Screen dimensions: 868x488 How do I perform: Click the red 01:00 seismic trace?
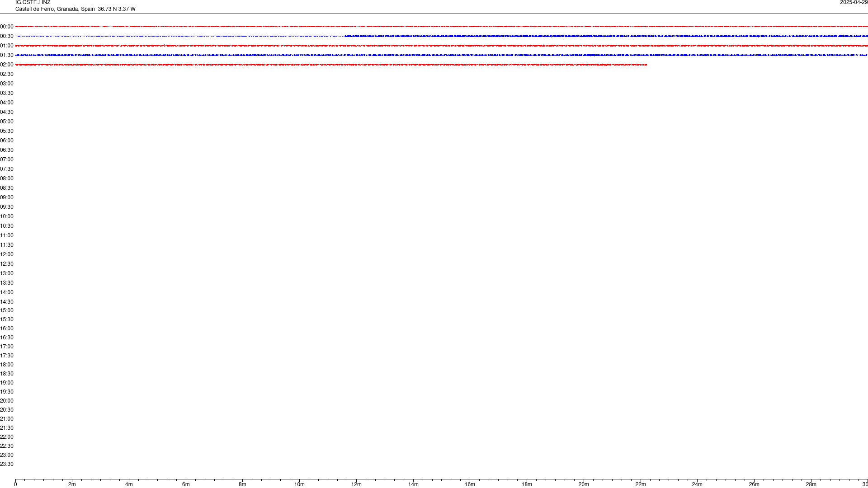click(x=442, y=46)
